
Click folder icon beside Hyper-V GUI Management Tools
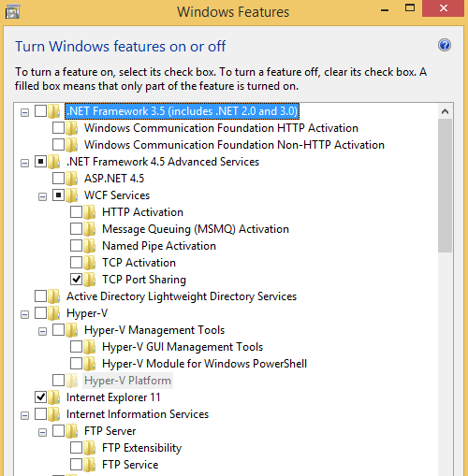click(x=90, y=347)
